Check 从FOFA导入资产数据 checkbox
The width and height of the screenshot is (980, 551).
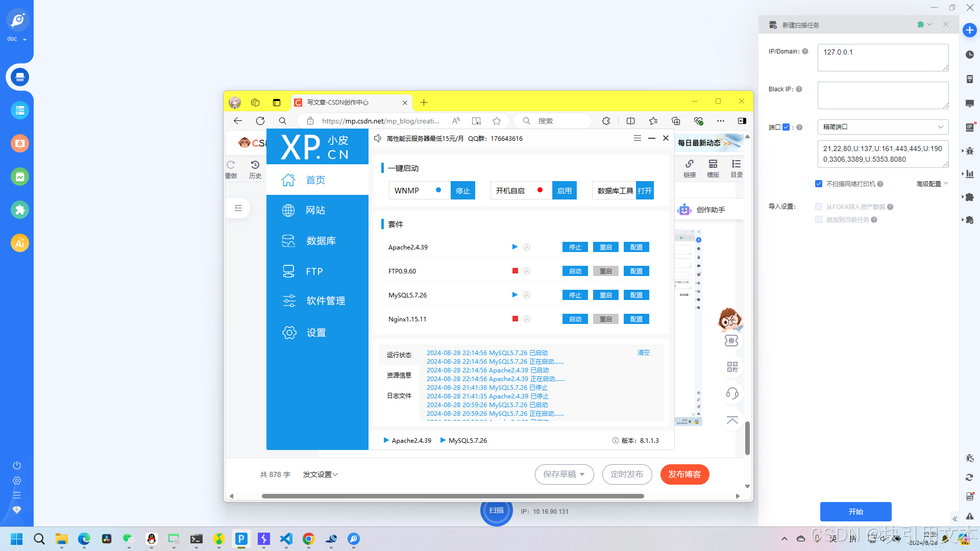[819, 207]
